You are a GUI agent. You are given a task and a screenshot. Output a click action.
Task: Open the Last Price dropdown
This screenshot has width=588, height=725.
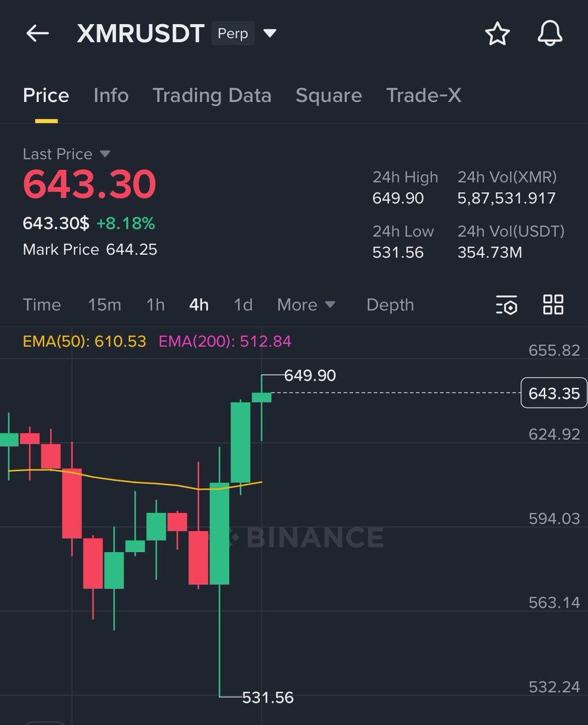[105, 154]
